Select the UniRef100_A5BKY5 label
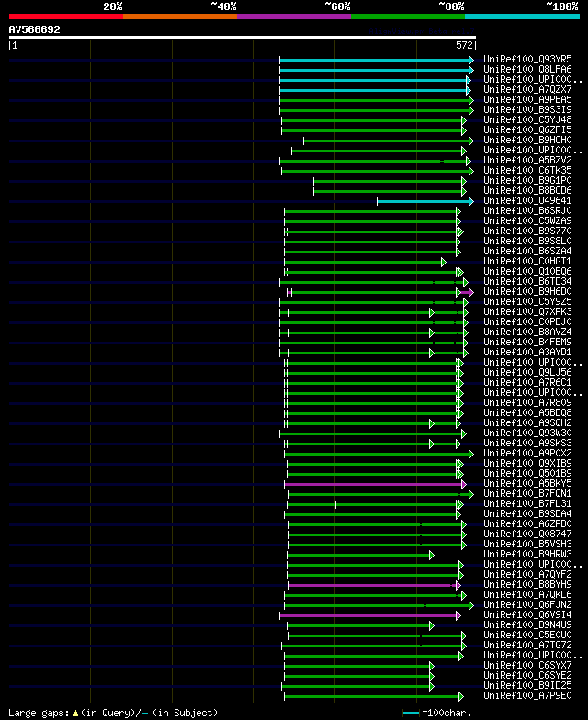This screenshot has height=720, width=588. [527, 483]
